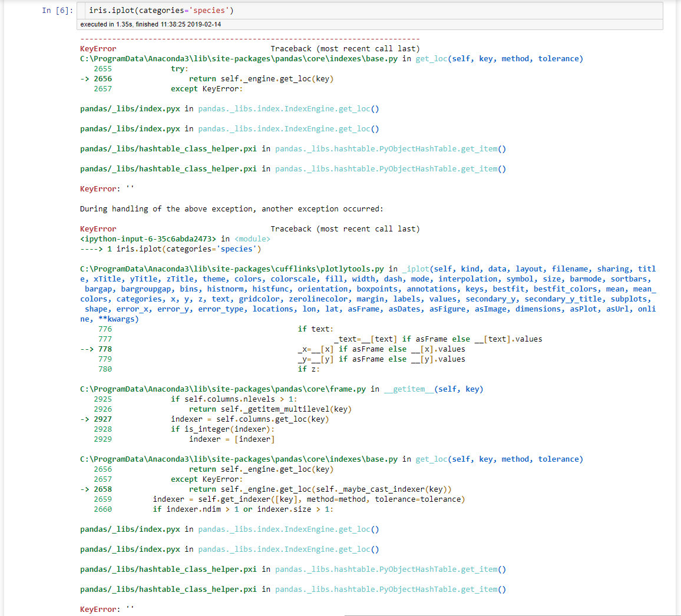Click line 777 '_text=__[text] if asFrame'

320,339
